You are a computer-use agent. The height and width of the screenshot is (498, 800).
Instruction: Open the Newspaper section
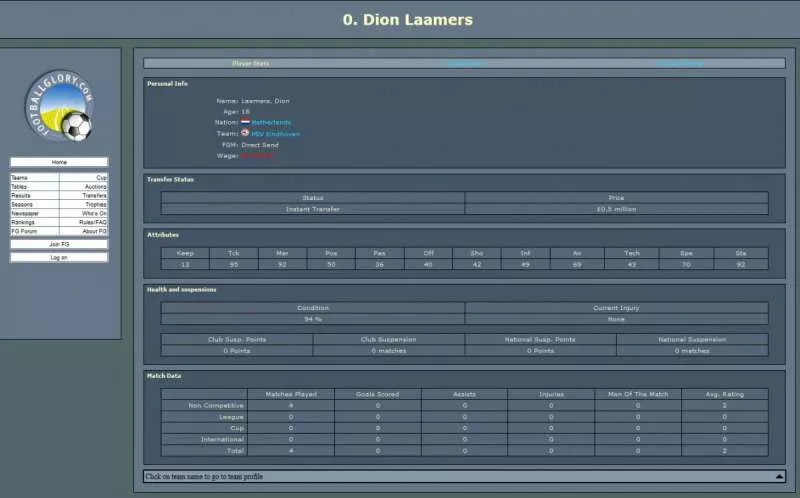point(26,213)
